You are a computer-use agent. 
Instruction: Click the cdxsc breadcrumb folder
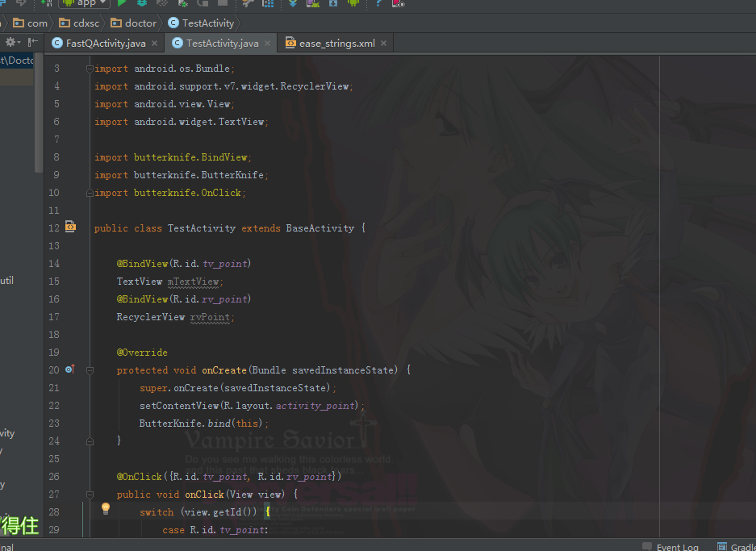tap(79, 23)
